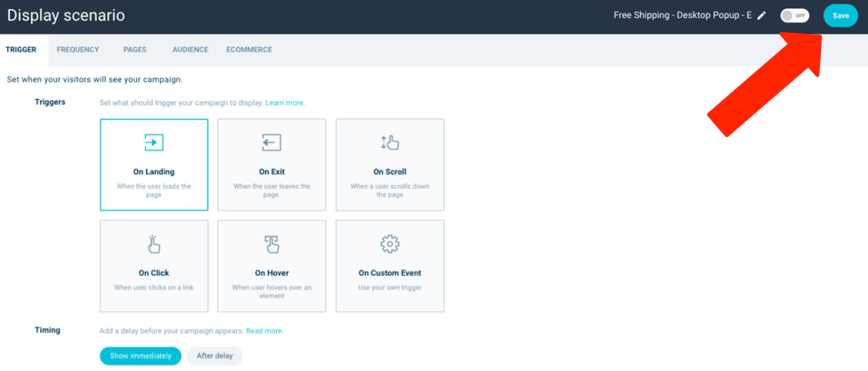Click the On Click pointer icon
This screenshot has height=371, width=868.
pos(154,244)
